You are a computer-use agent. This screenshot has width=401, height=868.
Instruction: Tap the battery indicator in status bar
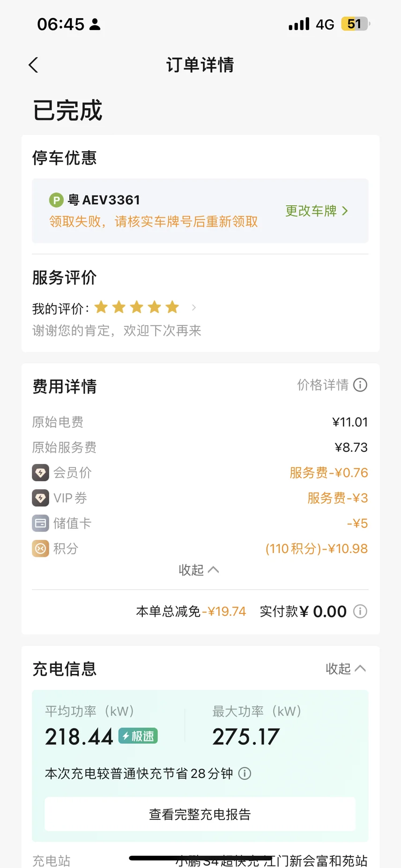356,24
